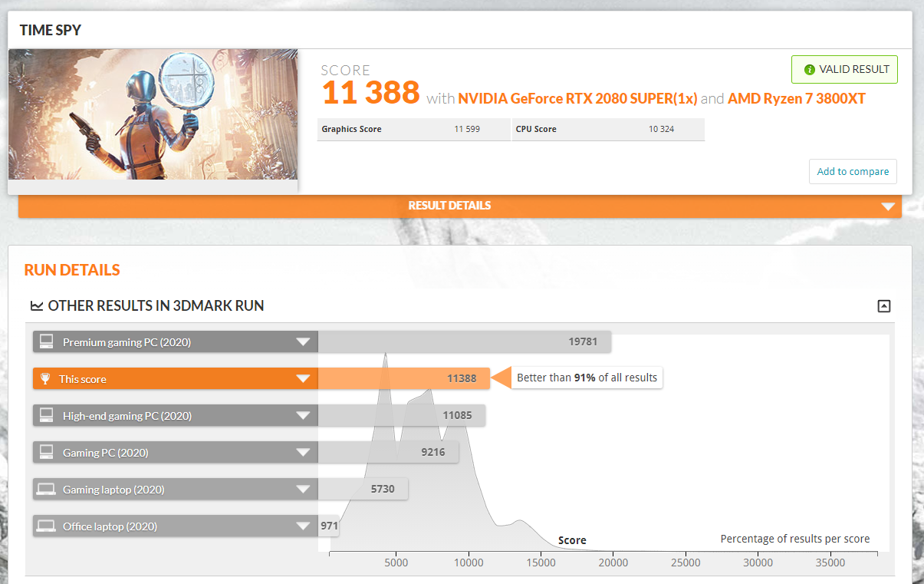Click the 30000 axis tick label
Image resolution: width=924 pixels, height=584 pixels.
pos(758,563)
